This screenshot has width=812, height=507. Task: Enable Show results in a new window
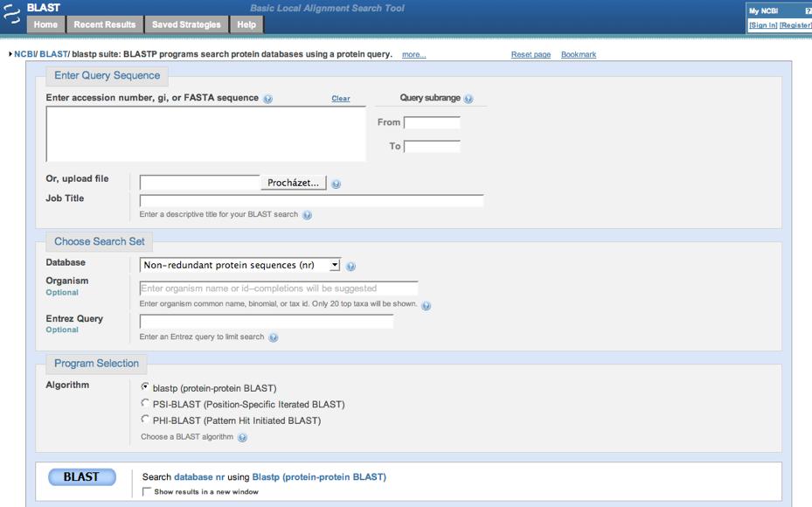tap(147, 491)
